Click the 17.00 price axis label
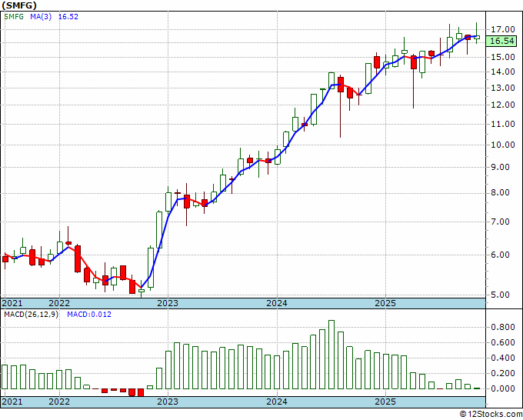The image size is (523, 420). click(x=503, y=29)
